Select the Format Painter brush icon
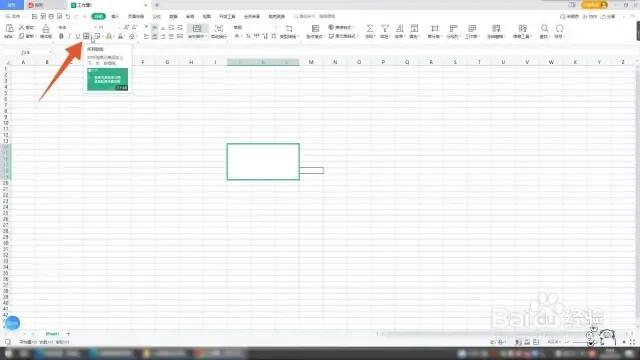This screenshot has width=640, height=360. click(x=46, y=29)
